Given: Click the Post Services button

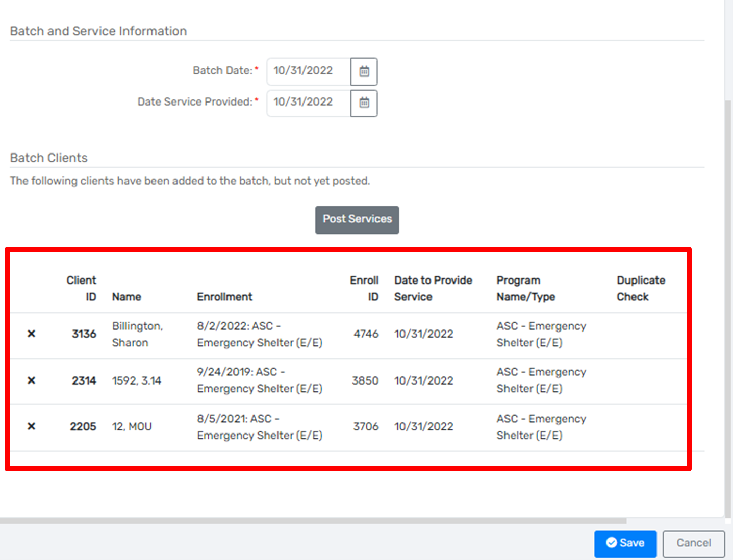Looking at the screenshot, I should pyautogui.click(x=357, y=220).
